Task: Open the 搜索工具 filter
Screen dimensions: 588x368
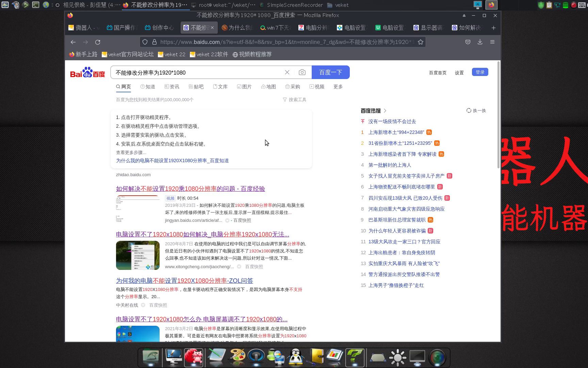Action: pyautogui.click(x=295, y=99)
